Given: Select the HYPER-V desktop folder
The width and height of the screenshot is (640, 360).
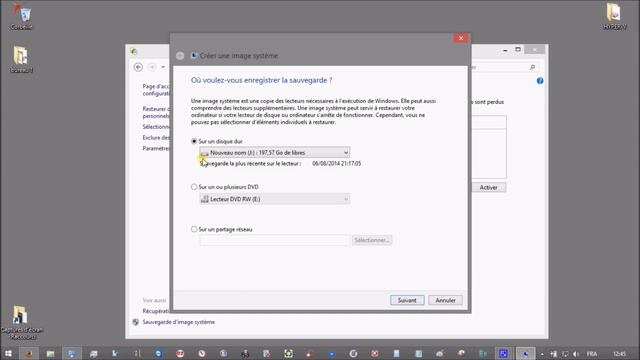Looking at the screenshot, I should pyautogui.click(x=615, y=16).
